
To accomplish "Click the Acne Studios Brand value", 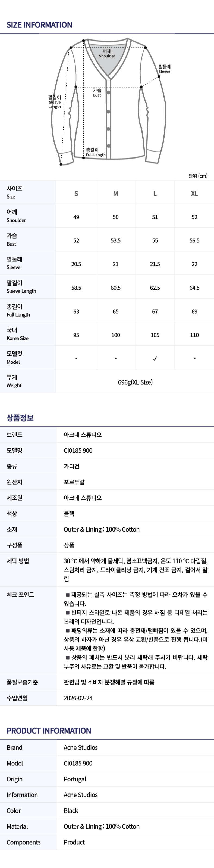I will click(x=81, y=747).
